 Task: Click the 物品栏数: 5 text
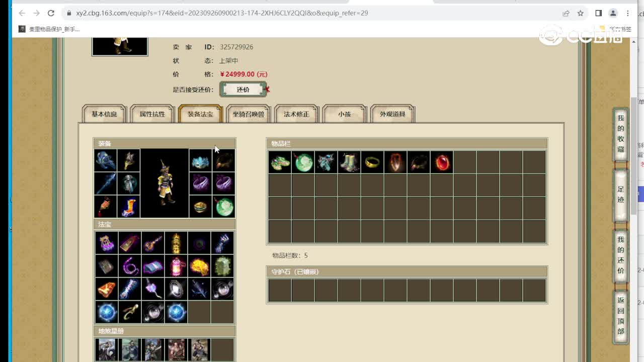pos(290,255)
